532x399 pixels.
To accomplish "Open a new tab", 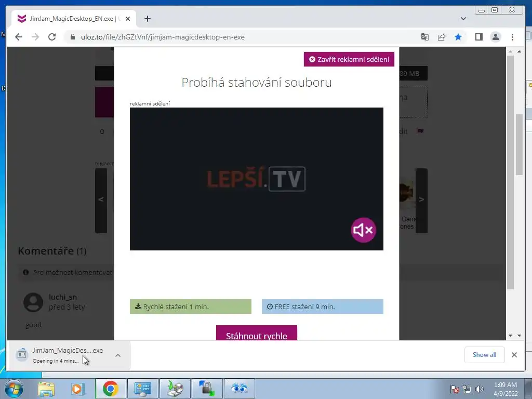I will [x=147, y=19].
